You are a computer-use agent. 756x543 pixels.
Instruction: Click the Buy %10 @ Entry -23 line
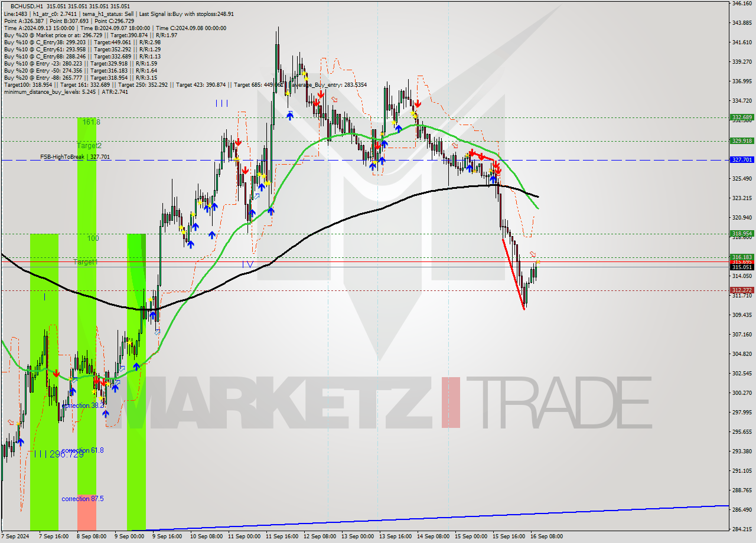[80, 63]
